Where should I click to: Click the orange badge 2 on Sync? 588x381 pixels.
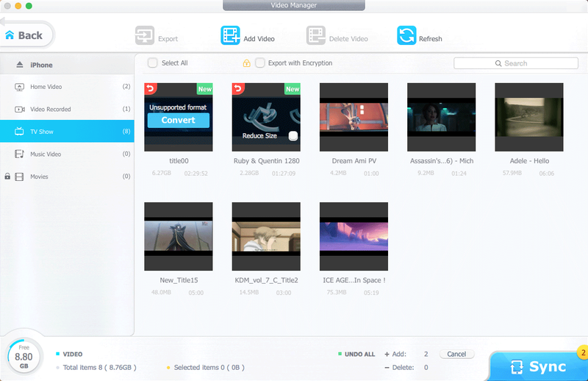583,353
